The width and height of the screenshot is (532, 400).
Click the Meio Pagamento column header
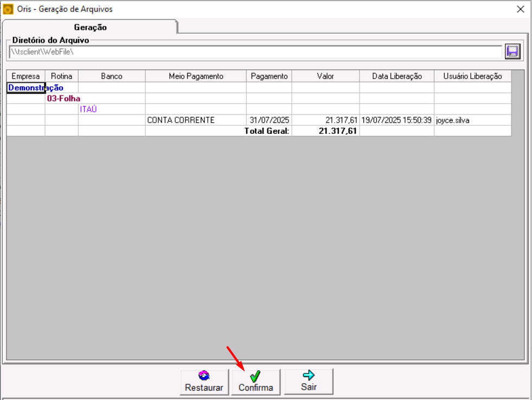196,76
